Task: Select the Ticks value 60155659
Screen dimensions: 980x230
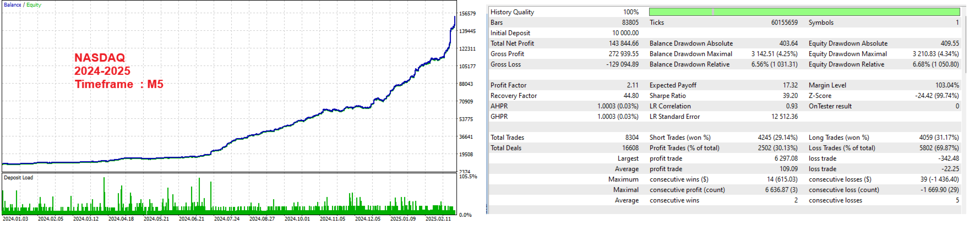Action: [785, 23]
